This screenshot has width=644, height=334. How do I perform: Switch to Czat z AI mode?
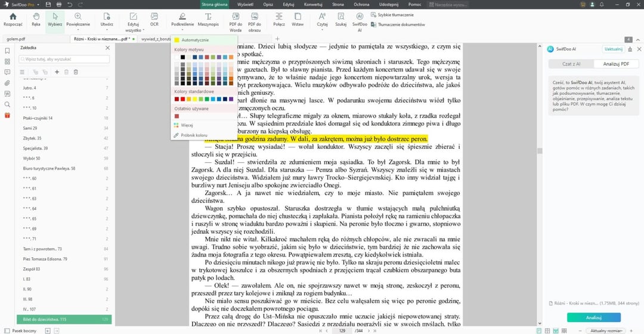(572, 63)
